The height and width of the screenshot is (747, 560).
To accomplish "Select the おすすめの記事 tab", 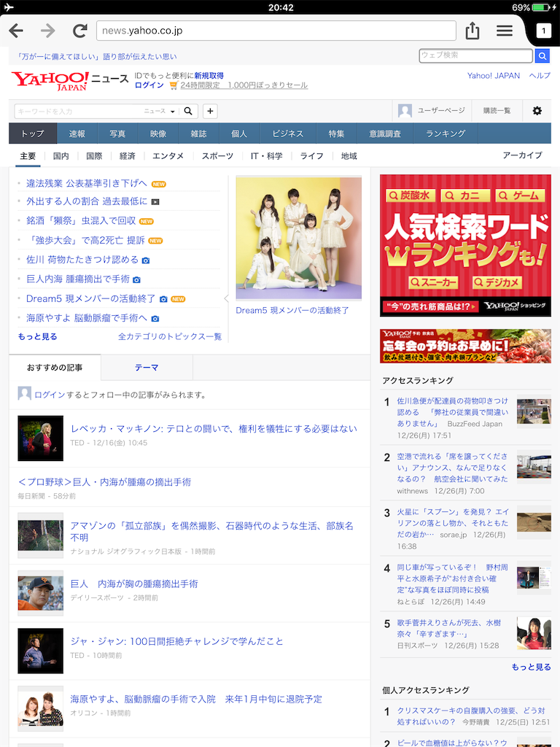I will pyautogui.click(x=55, y=368).
